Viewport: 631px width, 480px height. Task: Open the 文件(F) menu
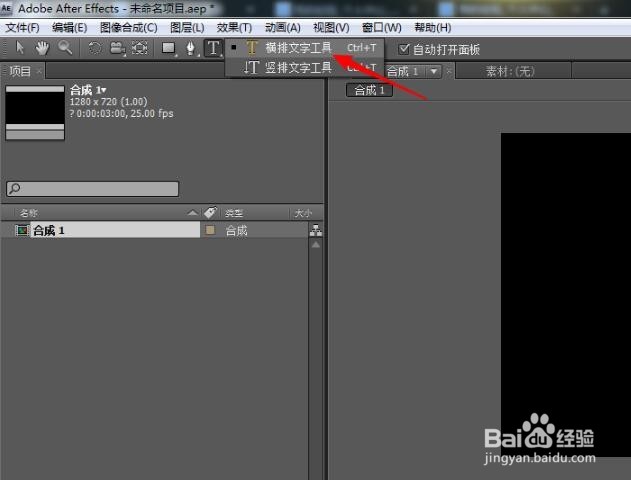pyautogui.click(x=22, y=27)
